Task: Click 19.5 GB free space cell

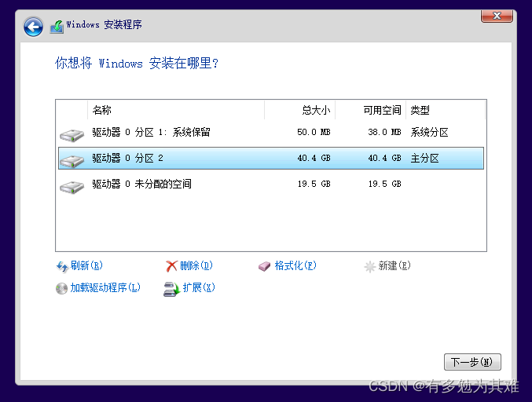Action: [384, 184]
